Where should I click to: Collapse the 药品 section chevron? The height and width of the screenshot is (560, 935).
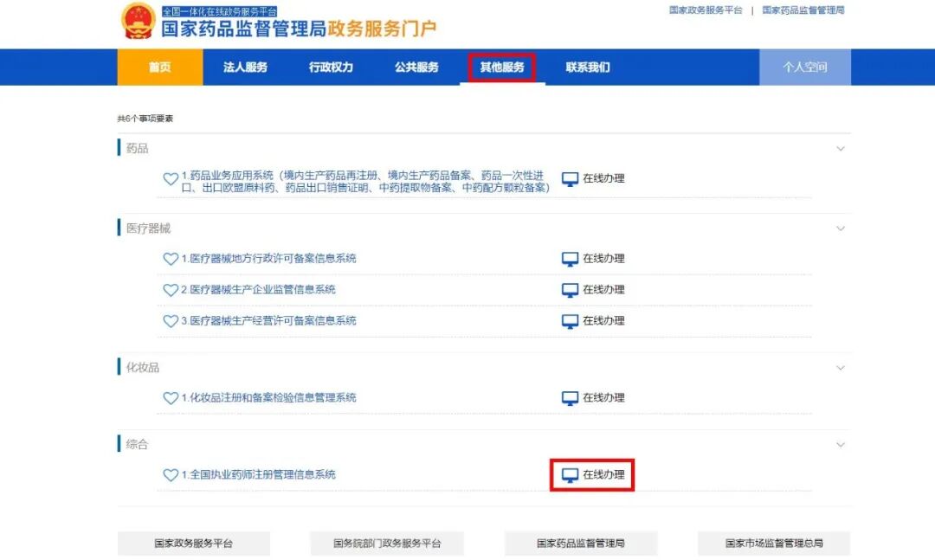point(840,148)
